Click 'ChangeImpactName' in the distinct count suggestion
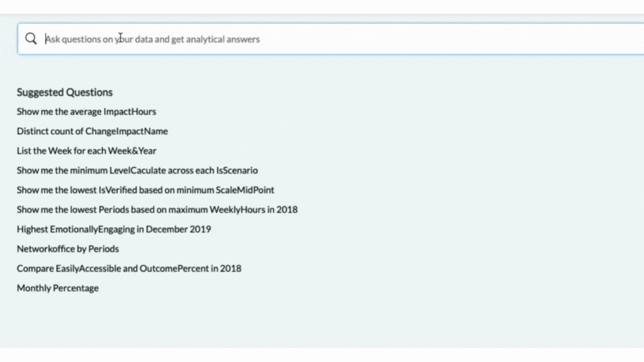Viewport: 644px width, 362px height. [x=126, y=131]
